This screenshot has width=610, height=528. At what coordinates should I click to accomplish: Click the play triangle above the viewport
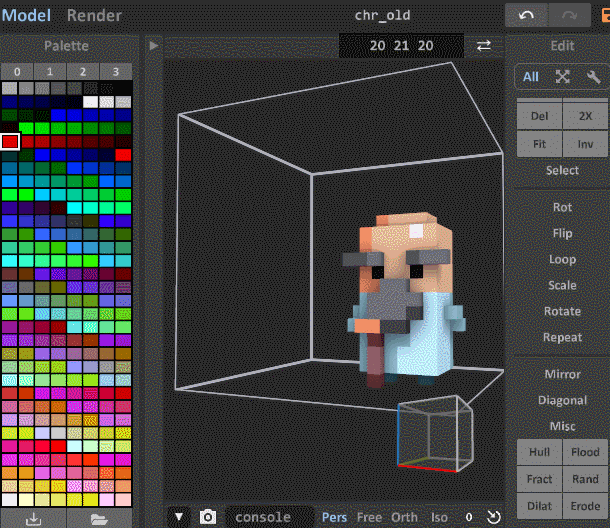(154, 46)
